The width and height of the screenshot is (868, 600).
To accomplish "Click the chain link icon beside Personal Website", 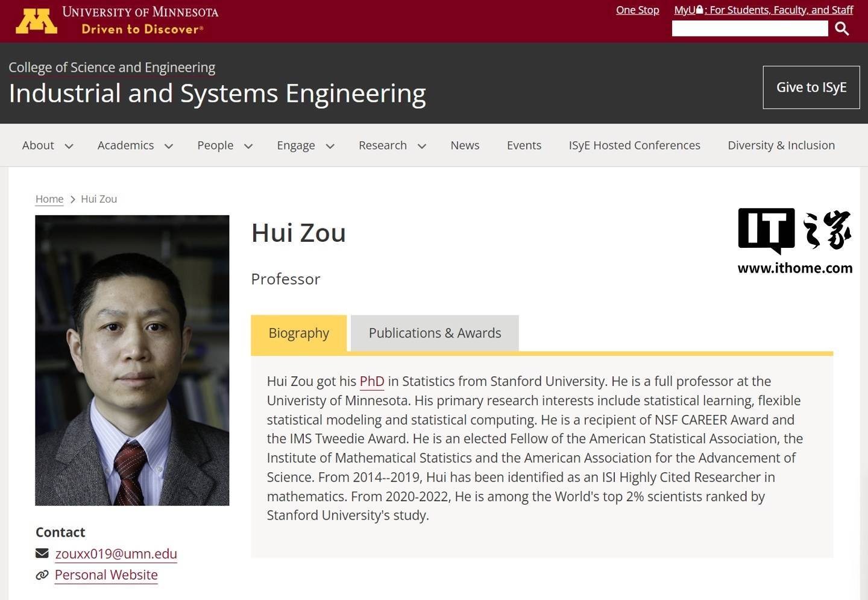I will click(x=42, y=575).
